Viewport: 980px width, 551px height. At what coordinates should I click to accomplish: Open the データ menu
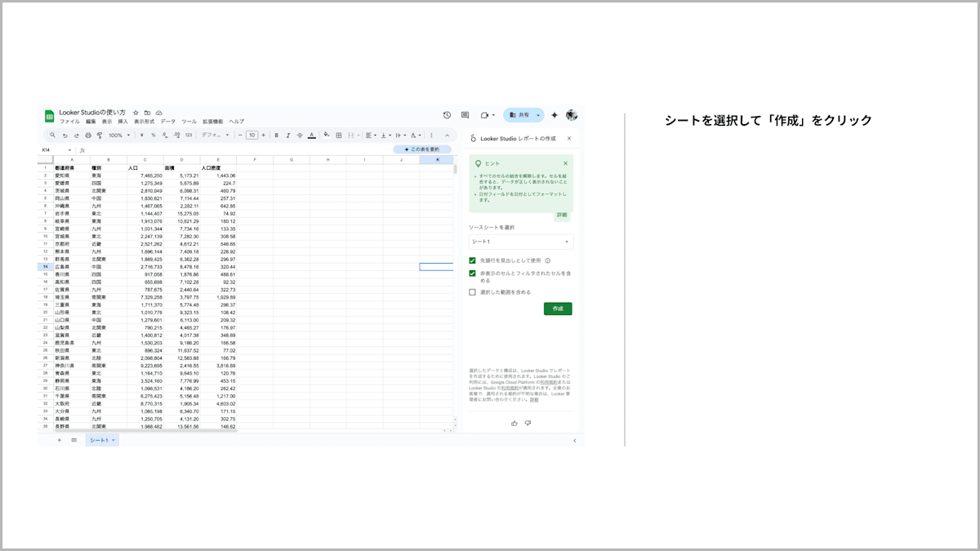167,122
